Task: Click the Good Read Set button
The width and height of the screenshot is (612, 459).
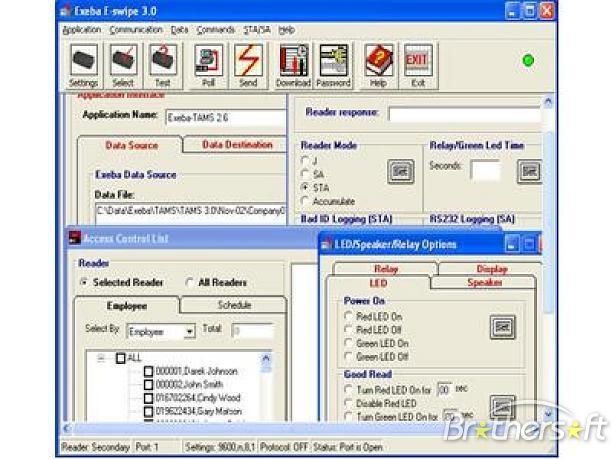Action: click(x=502, y=407)
